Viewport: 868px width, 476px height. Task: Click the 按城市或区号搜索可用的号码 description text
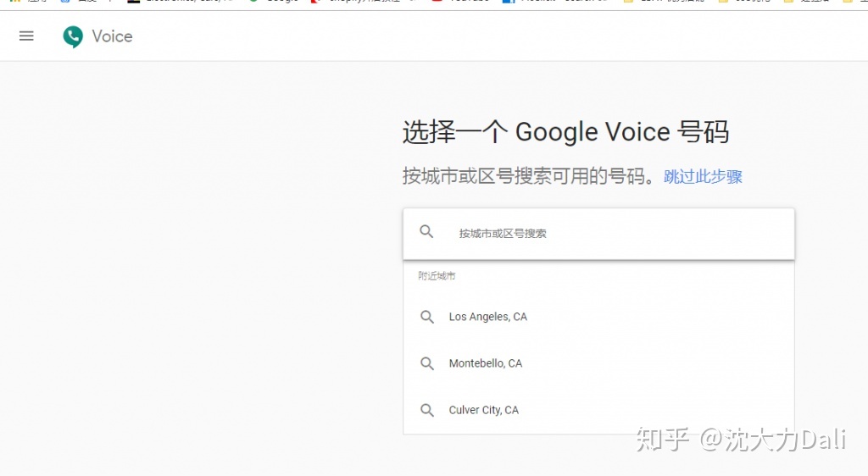point(530,177)
